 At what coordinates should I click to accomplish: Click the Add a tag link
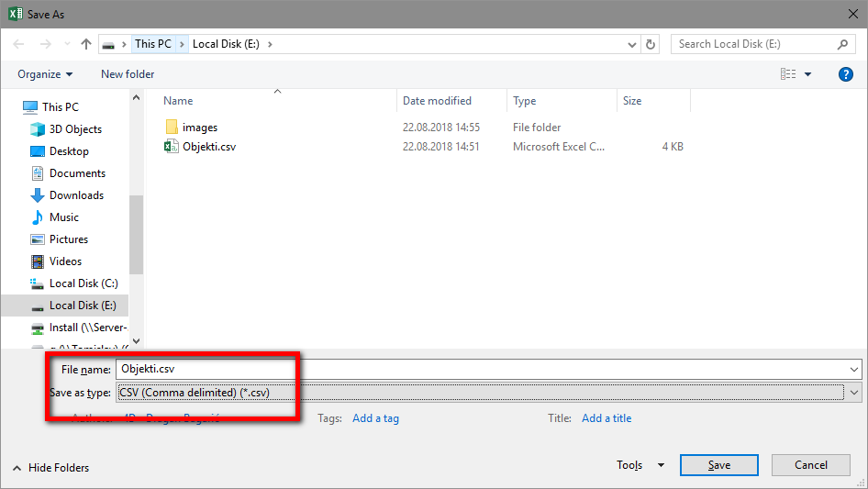click(375, 418)
